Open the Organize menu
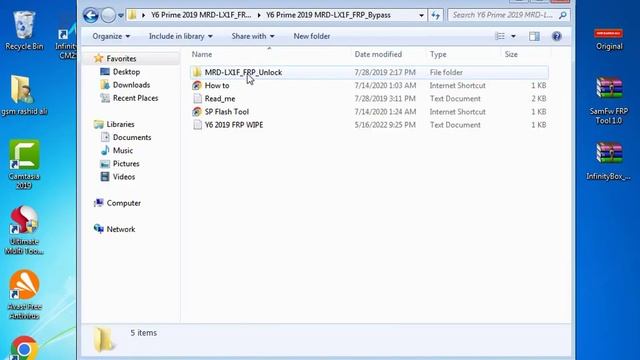The width and height of the screenshot is (640, 360). click(111, 36)
